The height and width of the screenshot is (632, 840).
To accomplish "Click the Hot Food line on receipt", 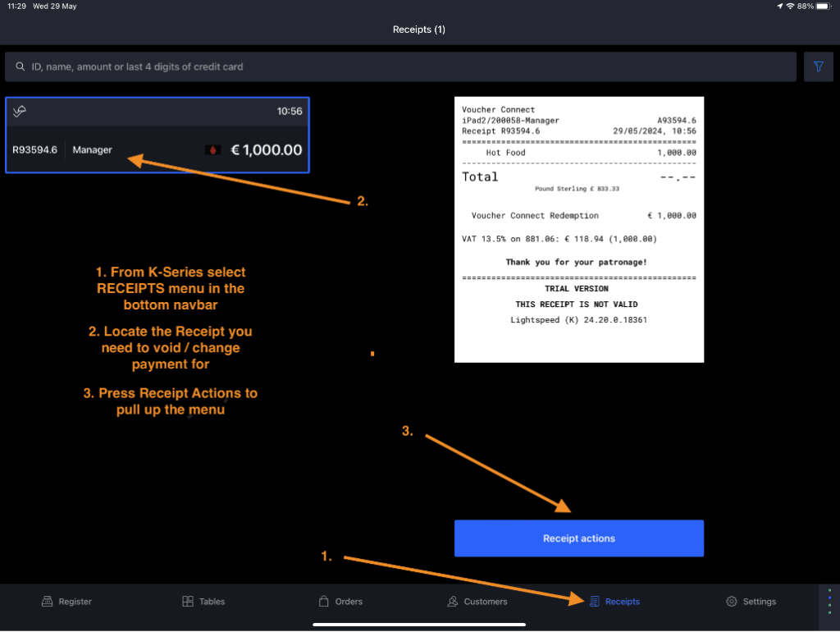I will (591, 153).
